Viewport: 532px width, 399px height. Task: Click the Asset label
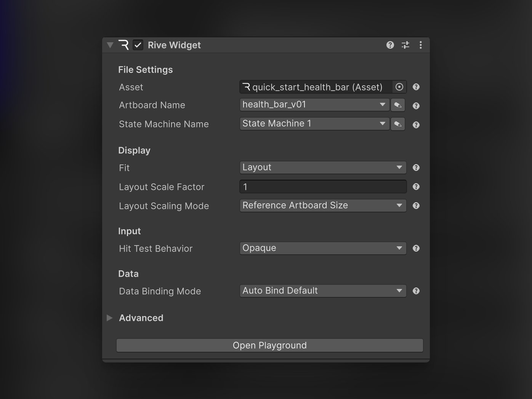131,87
